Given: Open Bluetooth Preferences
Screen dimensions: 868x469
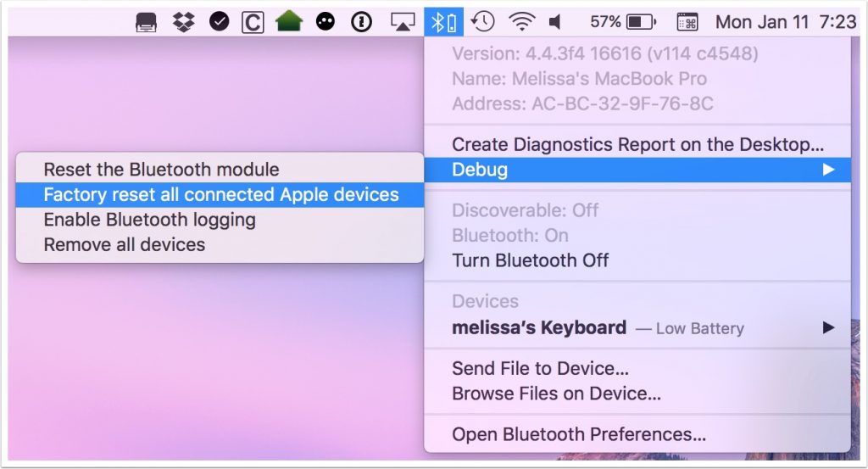Looking at the screenshot, I should tap(579, 435).
